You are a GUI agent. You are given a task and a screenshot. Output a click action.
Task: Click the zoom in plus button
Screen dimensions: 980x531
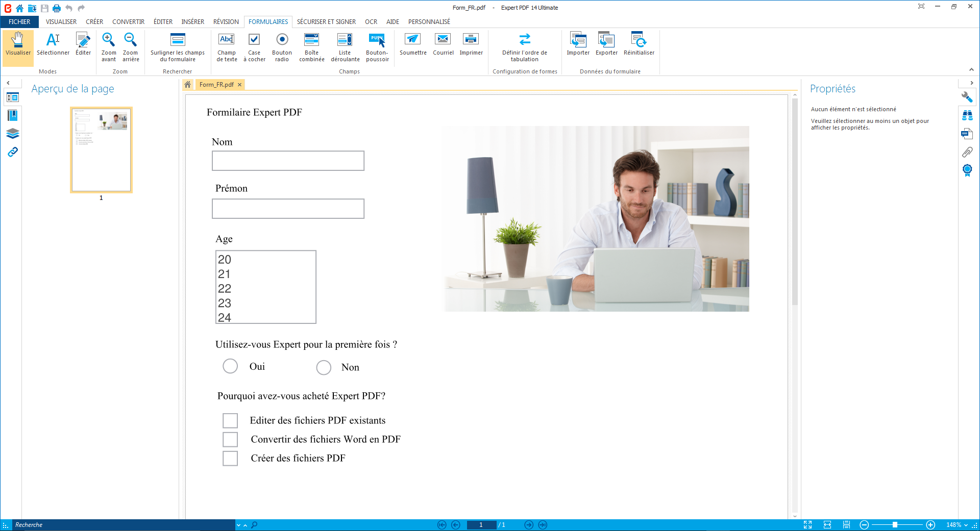(930, 525)
